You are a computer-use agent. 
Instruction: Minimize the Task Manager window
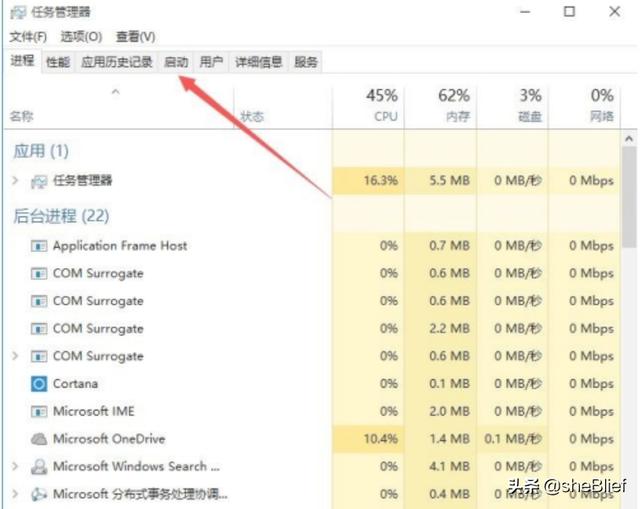pyautogui.click(x=525, y=12)
